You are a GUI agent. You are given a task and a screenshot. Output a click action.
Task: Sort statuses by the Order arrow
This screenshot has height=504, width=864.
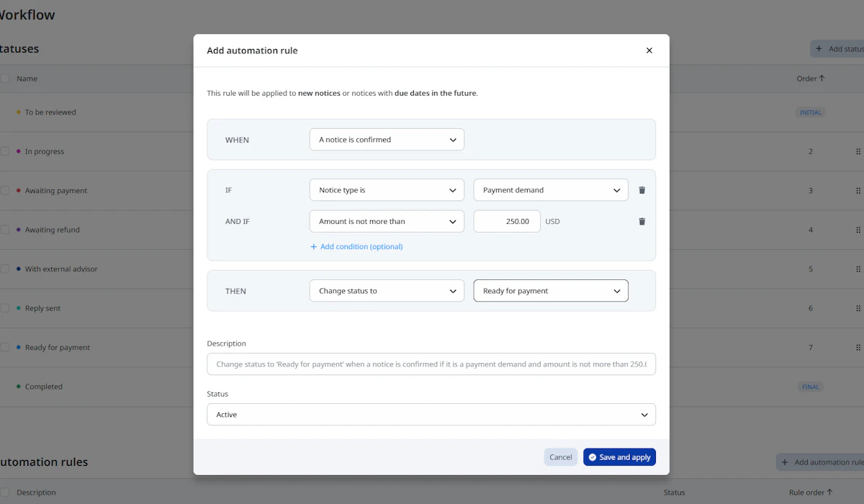[822, 78]
